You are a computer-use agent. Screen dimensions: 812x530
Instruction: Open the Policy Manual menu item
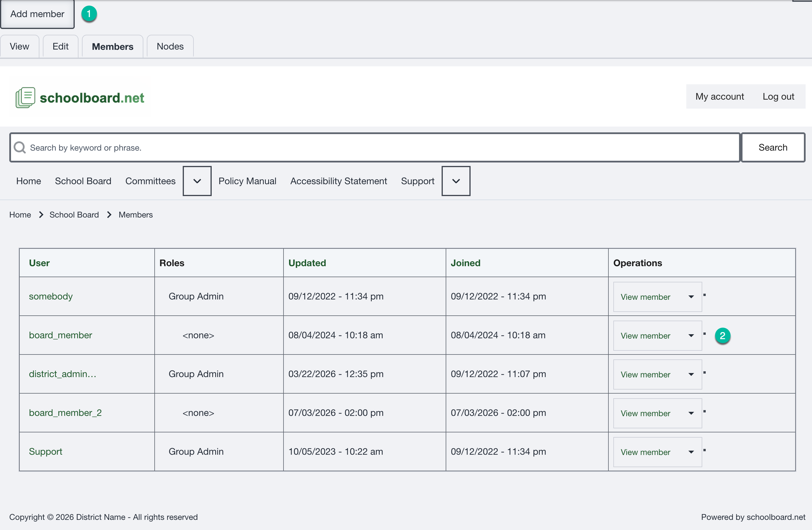(x=247, y=181)
